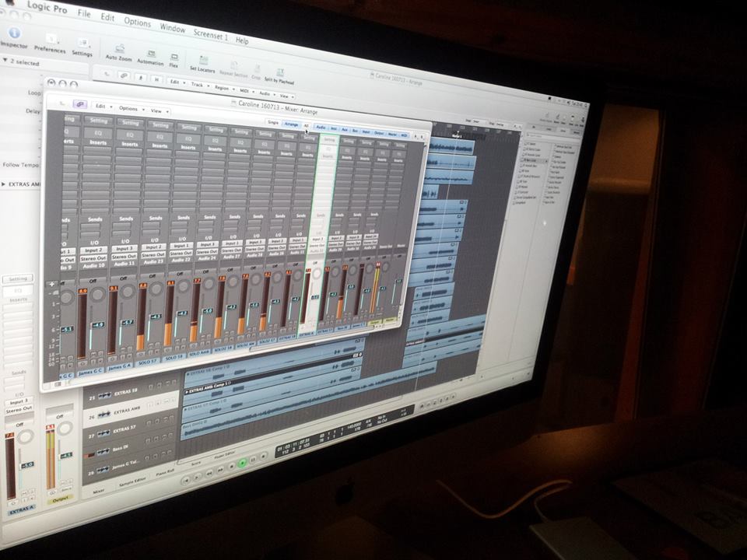Click the Crop toolbar icon
The height and width of the screenshot is (560, 747).
[x=257, y=69]
